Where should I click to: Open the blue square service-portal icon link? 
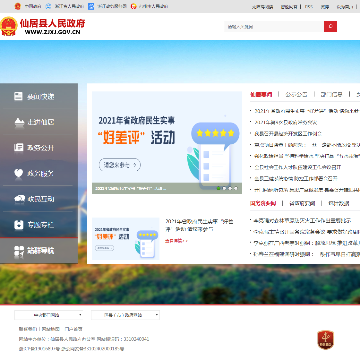click(x=91, y=6)
